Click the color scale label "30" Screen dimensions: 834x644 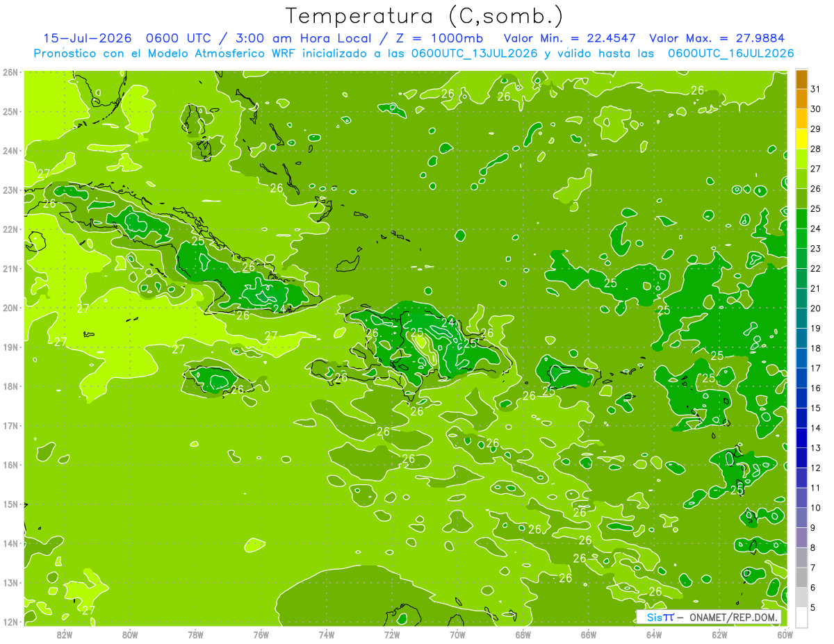[x=816, y=110]
